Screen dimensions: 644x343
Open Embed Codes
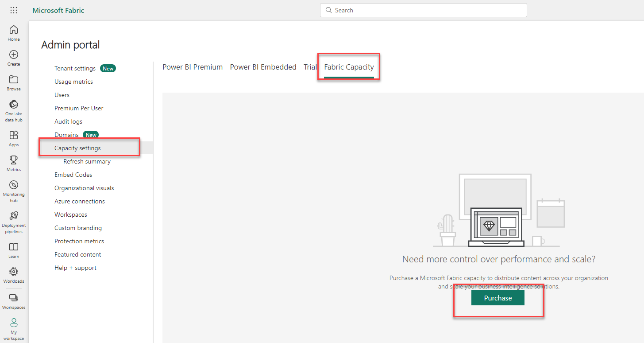click(73, 175)
